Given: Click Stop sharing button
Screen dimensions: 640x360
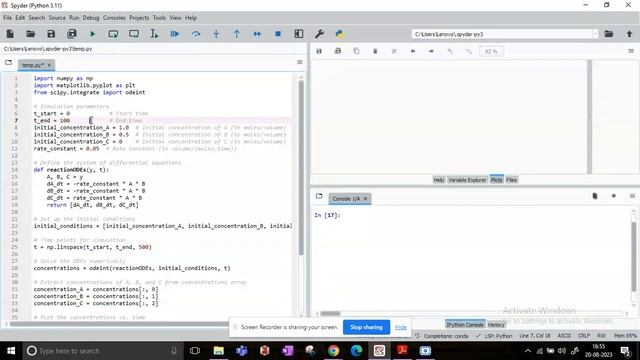Looking at the screenshot, I should 366,327.
